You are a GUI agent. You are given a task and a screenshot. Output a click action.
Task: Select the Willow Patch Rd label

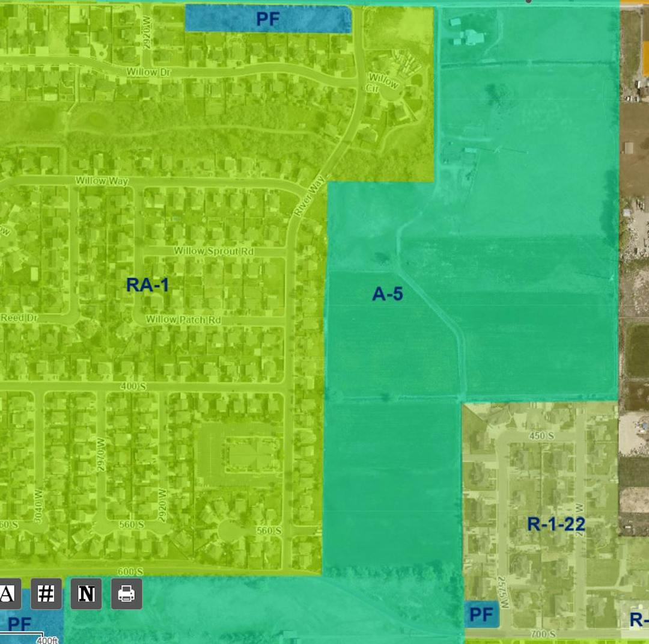click(183, 320)
